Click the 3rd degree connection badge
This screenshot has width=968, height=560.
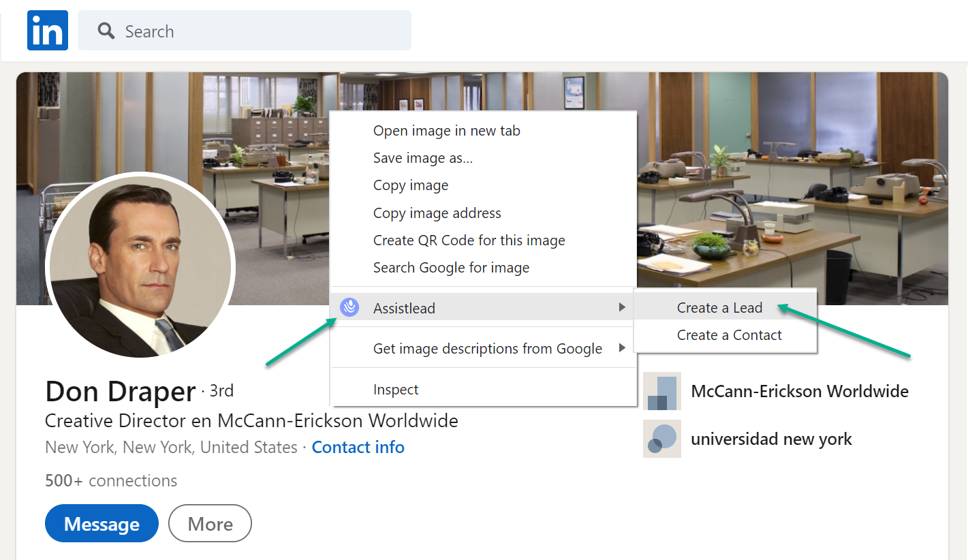pos(221,391)
